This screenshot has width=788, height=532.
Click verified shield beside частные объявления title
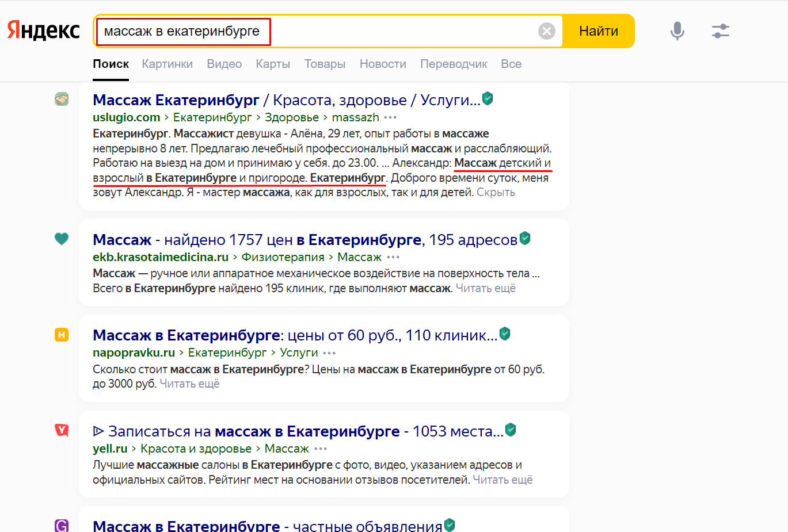450,525
